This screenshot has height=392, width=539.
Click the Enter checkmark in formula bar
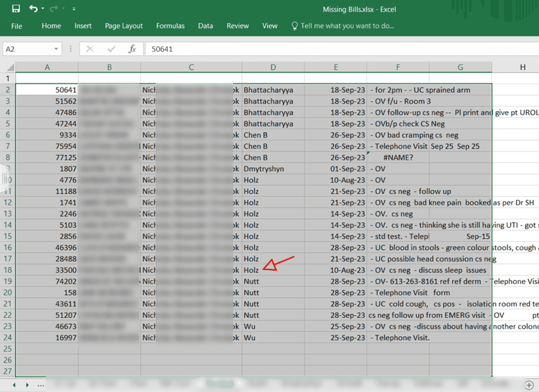pos(111,49)
